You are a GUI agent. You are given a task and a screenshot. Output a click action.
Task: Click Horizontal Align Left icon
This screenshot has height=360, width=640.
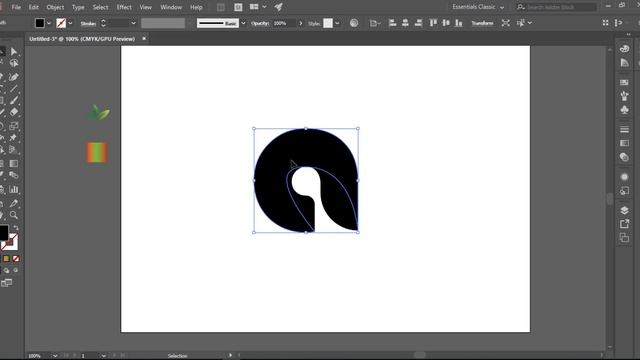[x=392, y=23]
